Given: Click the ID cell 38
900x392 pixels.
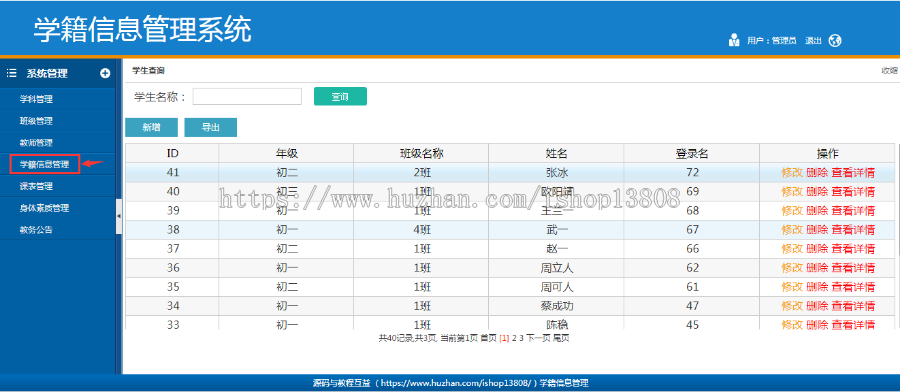Looking at the screenshot, I should click(x=172, y=230).
